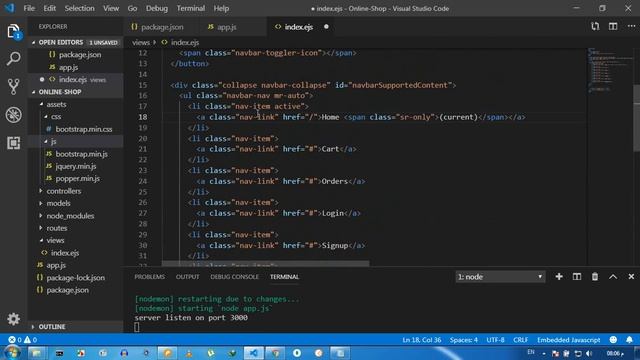This screenshot has width=640, height=360.
Task: Change language mode 'Embedded Javascript'
Action: pos(568,340)
